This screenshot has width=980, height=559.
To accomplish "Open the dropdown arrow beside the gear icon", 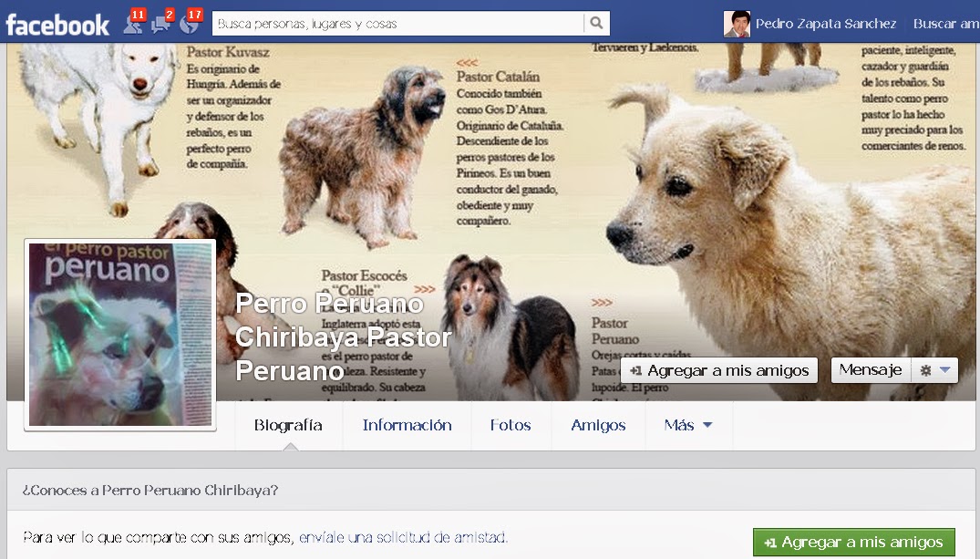I will (x=946, y=370).
